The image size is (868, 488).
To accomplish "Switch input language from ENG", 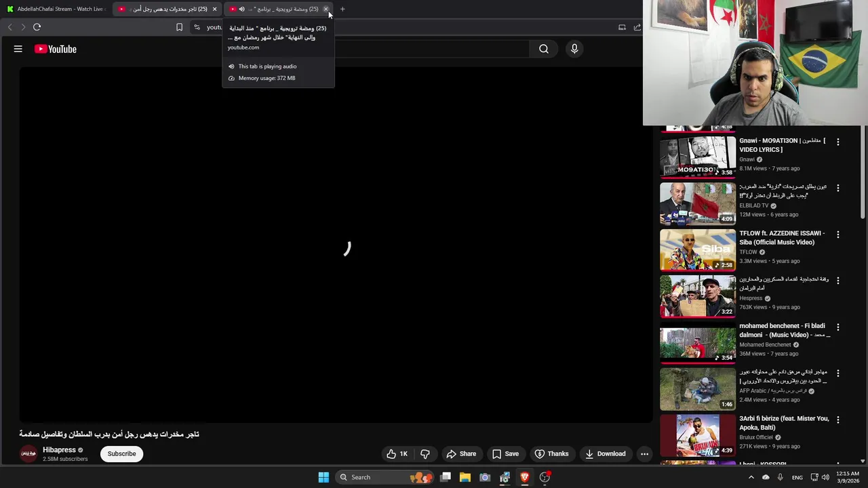I will 797,477.
